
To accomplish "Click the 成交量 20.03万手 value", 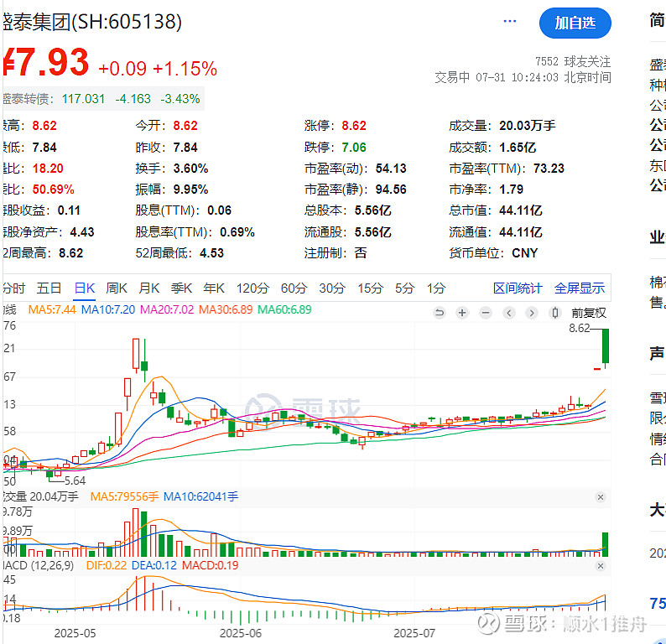I will click(x=527, y=126).
